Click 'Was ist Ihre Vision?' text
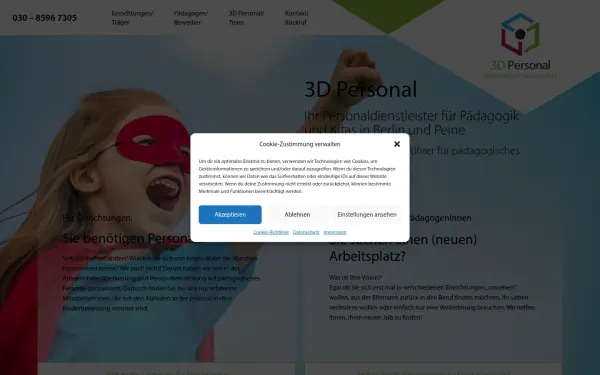600x375 pixels. coord(355,277)
